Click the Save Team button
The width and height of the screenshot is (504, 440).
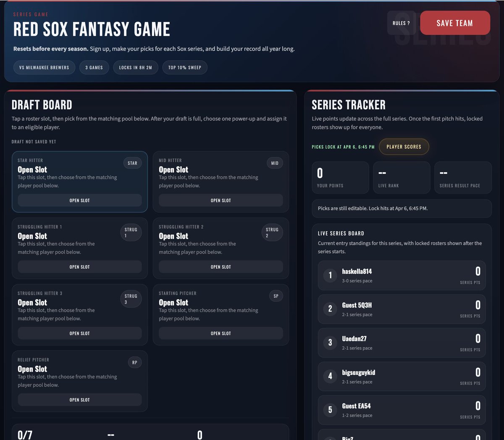[455, 23]
